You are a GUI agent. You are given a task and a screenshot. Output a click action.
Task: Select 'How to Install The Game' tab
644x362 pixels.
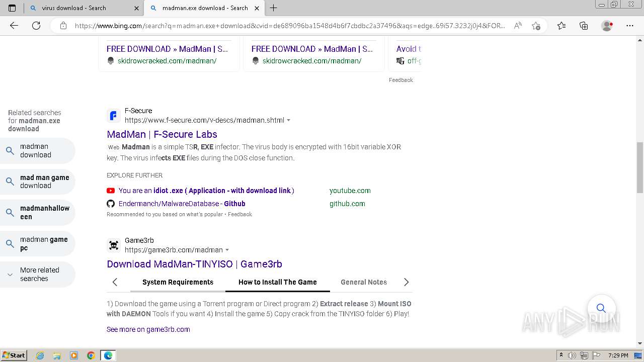click(x=278, y=282)
